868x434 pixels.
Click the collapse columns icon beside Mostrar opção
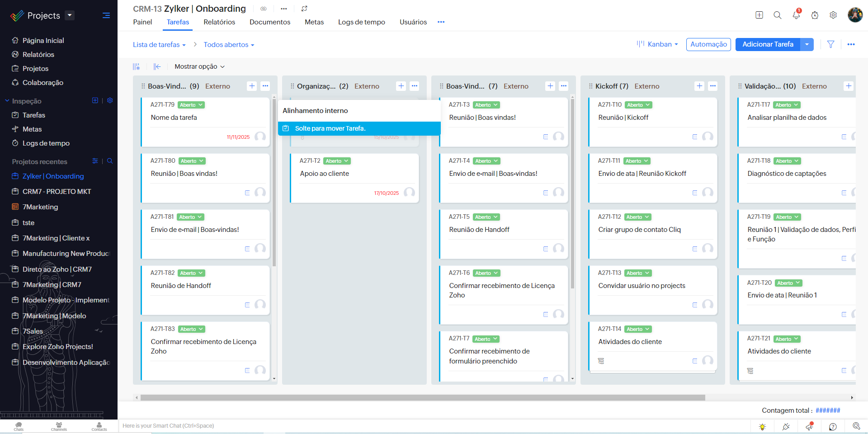tap(157, 66)
